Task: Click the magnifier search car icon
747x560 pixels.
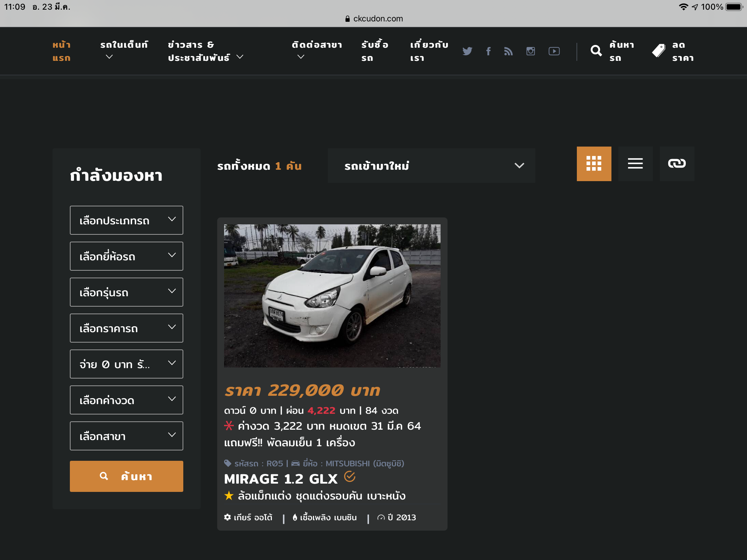Action: pos(596,51)
